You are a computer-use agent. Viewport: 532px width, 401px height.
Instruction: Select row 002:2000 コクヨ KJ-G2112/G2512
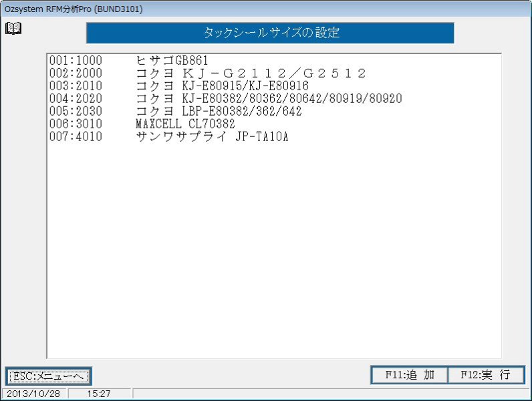click(x=274, y=74)
